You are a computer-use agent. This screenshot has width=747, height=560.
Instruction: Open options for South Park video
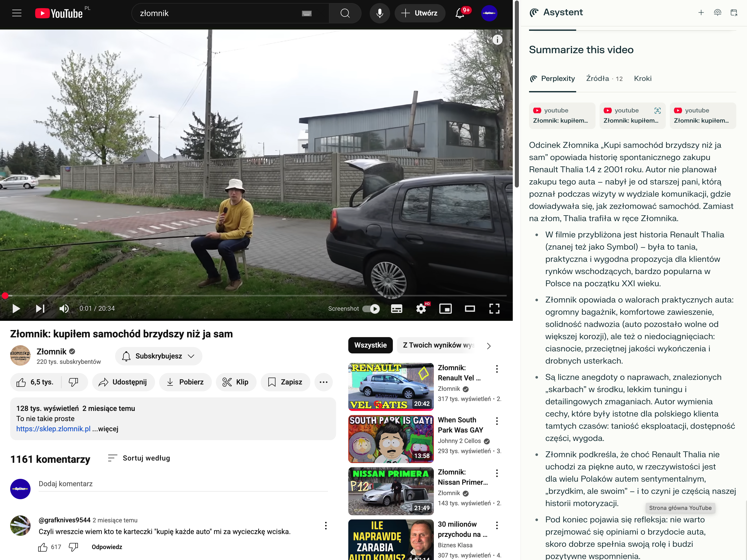[x=497, y=421]
